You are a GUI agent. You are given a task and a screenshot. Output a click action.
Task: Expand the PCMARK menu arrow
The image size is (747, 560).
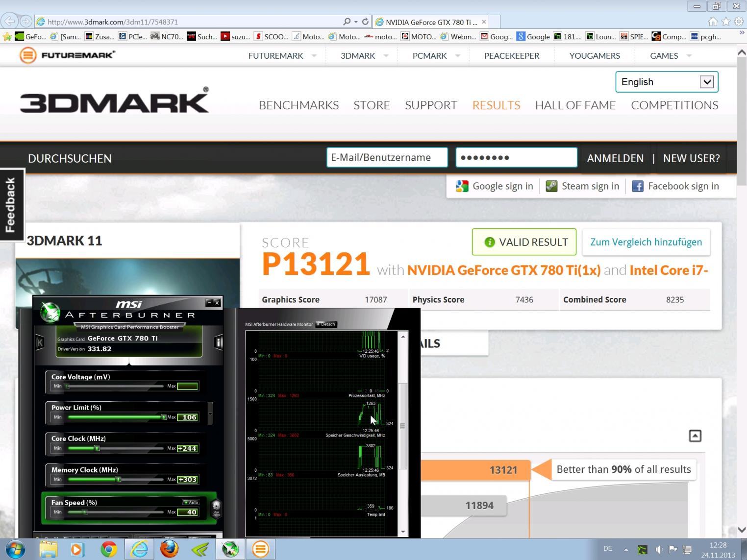(458, 56)
